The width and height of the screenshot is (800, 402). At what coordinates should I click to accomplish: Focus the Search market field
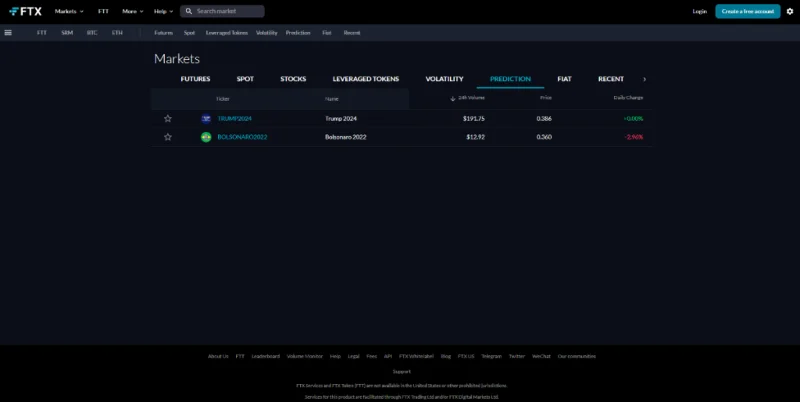[222, 11]
